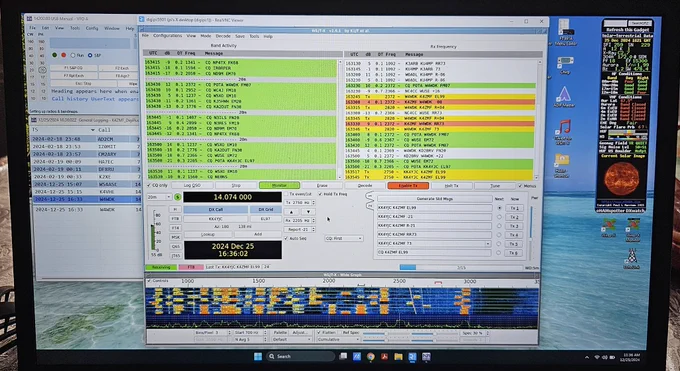This screenshot has width=680, height=371.
Task: Click the Pwr slider
Action: coord(532,232)
